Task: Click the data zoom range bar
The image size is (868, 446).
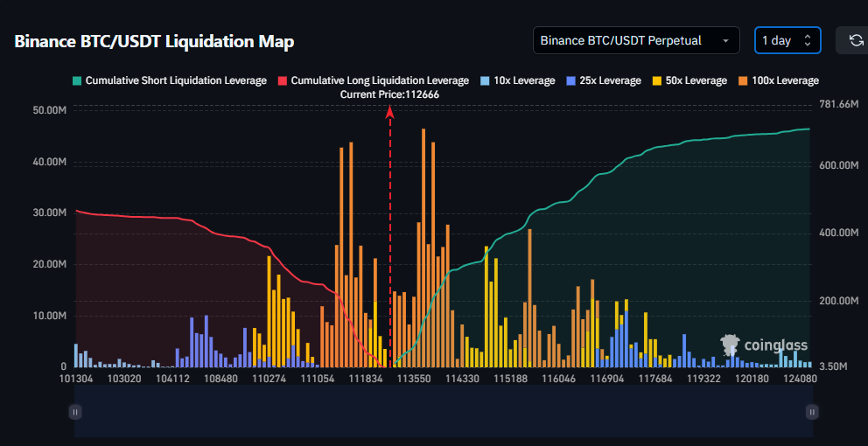Action: (444, 411)
